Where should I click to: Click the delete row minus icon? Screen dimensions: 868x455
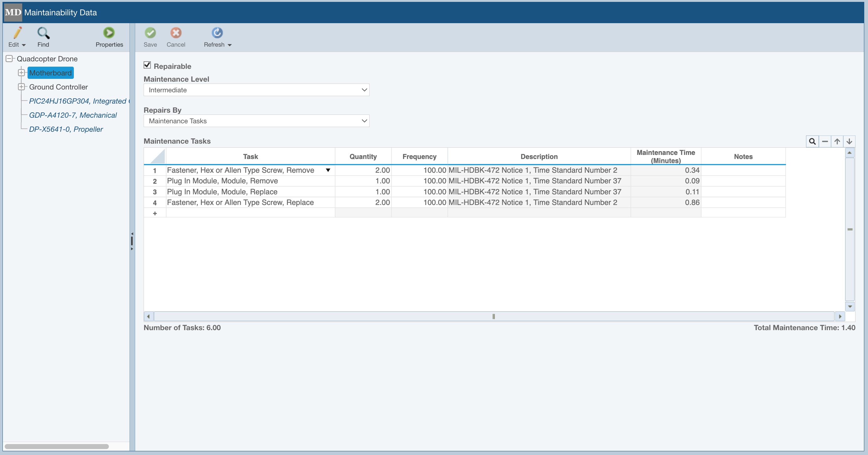tap(825, 141)
